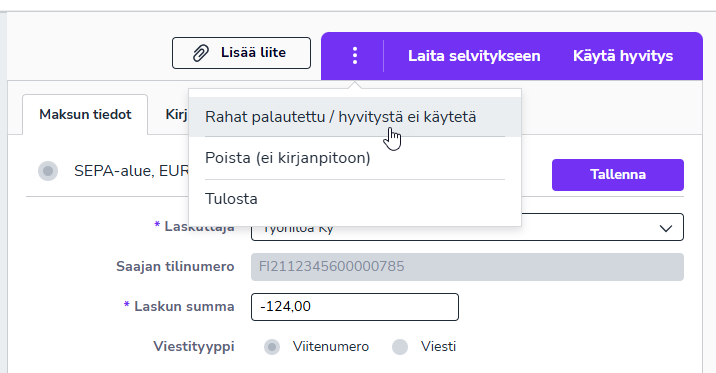
Task: Expand the Laskuttaja dropdown chevron
Action: [x=666, y=228]
